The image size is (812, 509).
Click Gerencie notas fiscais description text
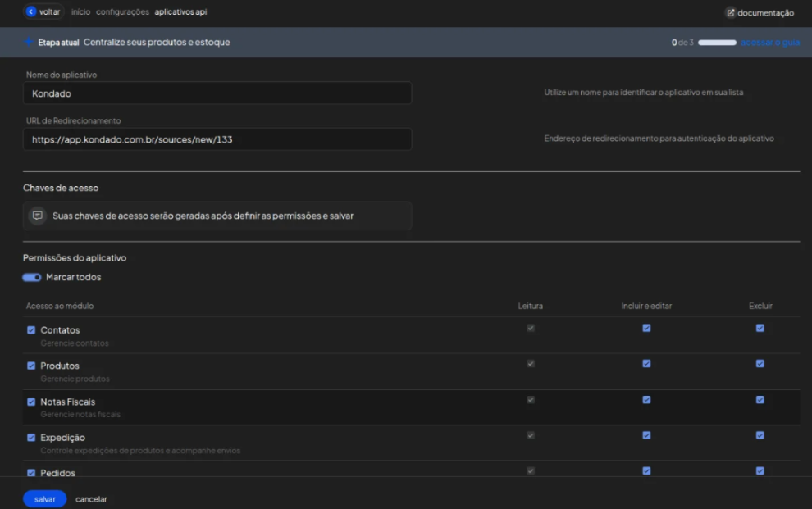[x=80, y=415]
